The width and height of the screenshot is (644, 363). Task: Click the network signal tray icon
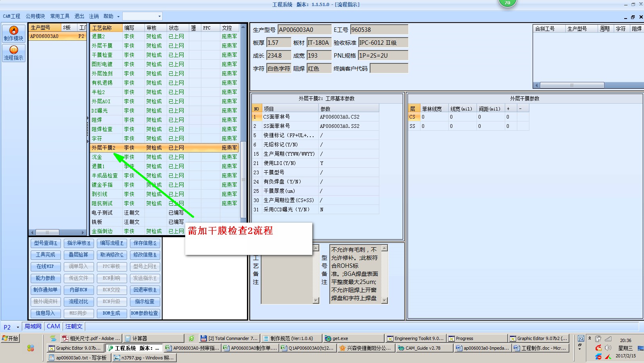pyautogui.click(x=608, y=339)
